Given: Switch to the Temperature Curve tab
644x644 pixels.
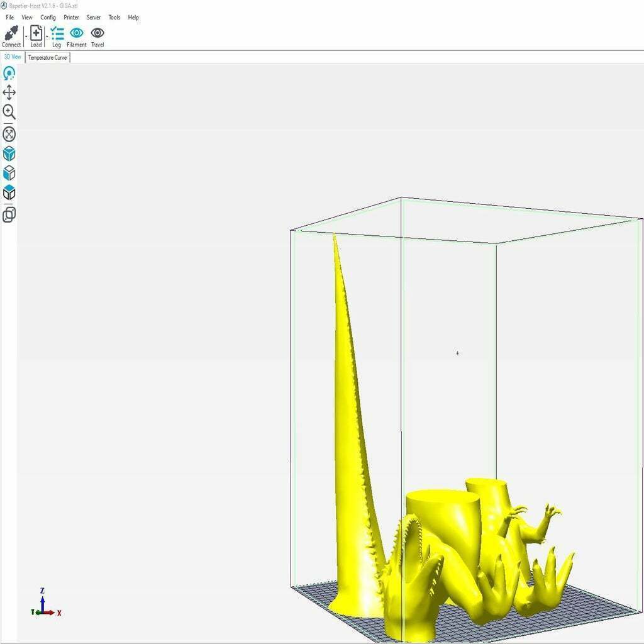Looking at the screenshot, I should tap(47, 57).
